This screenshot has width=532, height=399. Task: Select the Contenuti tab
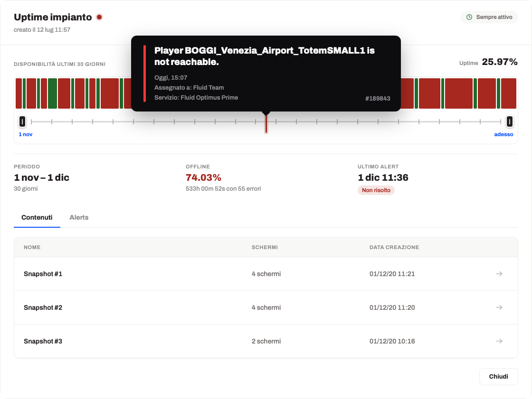37,217
